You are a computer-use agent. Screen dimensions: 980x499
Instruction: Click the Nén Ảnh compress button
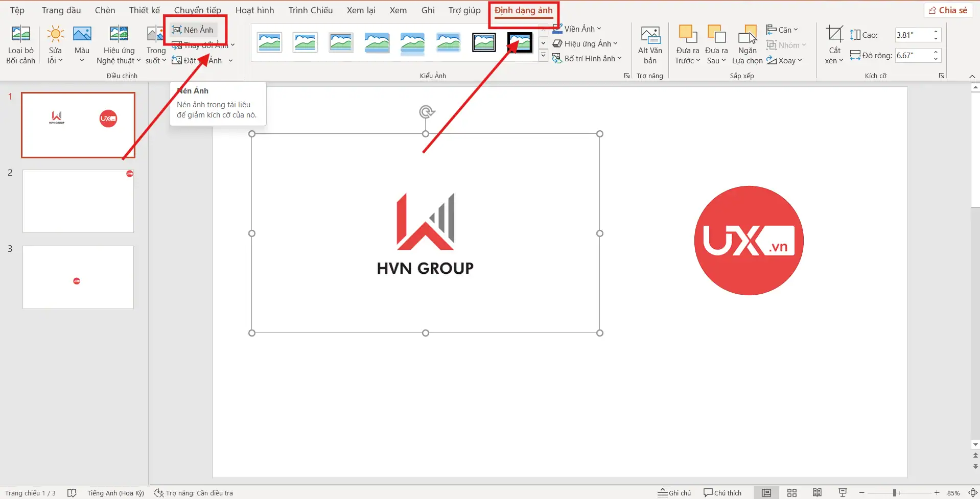(x=193, y=30)
